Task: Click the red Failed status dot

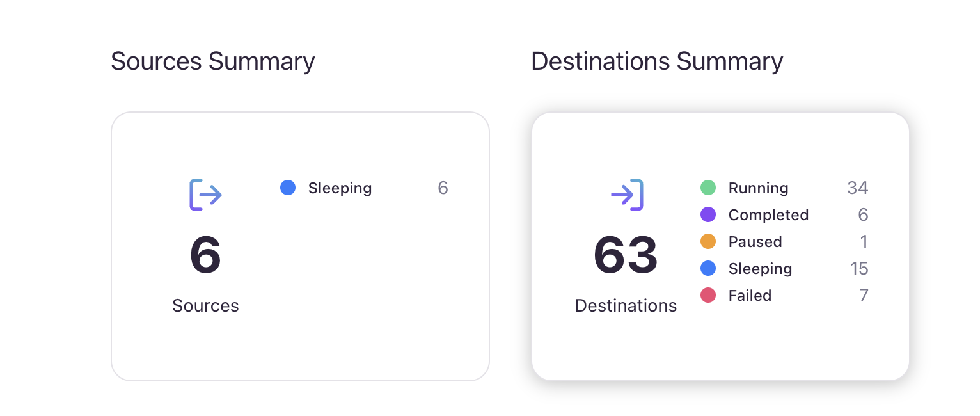Action: [708, 295]
